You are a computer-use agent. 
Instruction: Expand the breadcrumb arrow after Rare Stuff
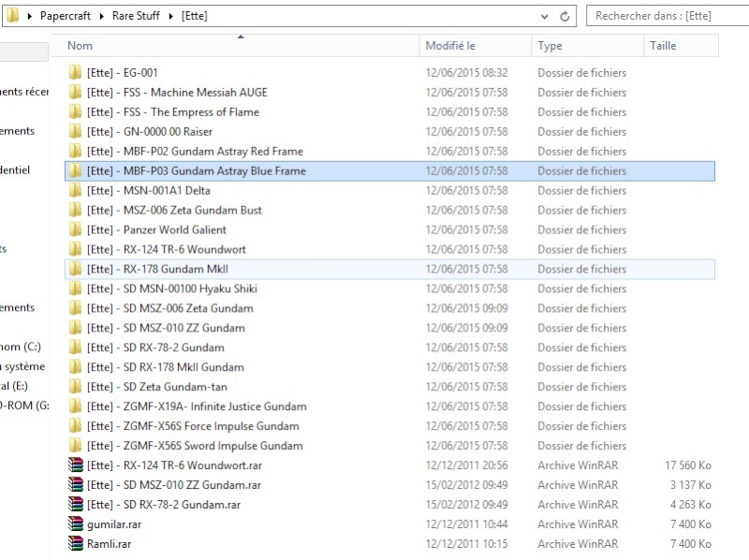tap(170, 16)
